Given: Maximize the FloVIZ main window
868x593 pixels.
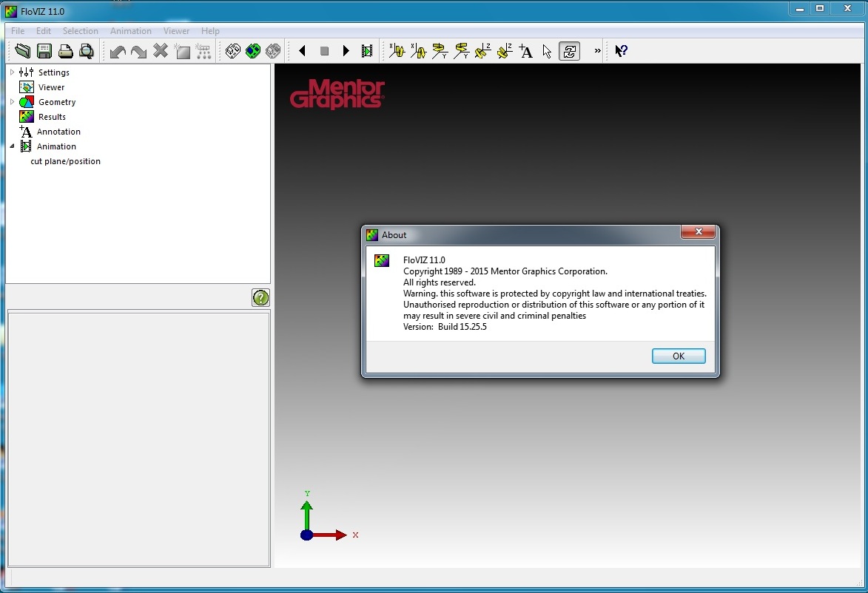Looking at the screenshot, I should 820,7.
